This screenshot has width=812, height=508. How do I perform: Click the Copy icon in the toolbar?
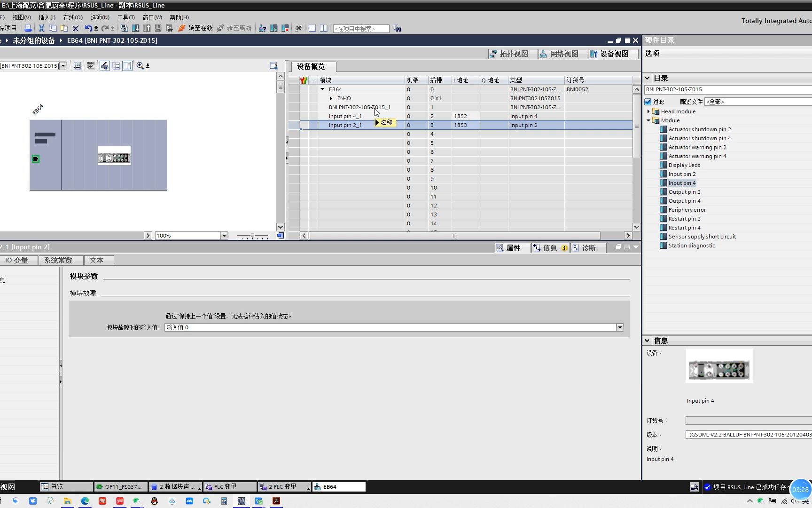(53, 28)
